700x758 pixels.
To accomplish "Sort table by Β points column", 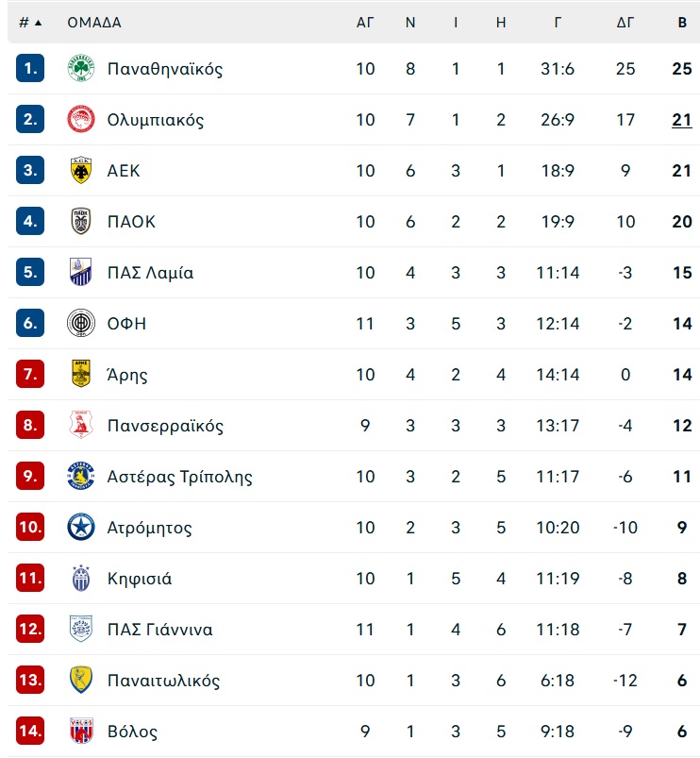I will [682, 23].
